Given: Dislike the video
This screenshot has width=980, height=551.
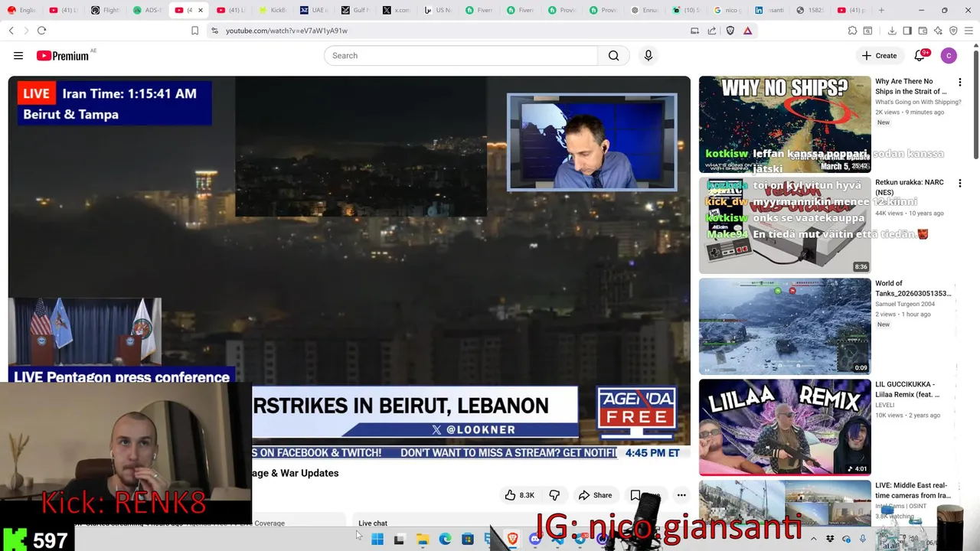Looking at the screenshot, I should pyautogui.click(x=554, y=495).
